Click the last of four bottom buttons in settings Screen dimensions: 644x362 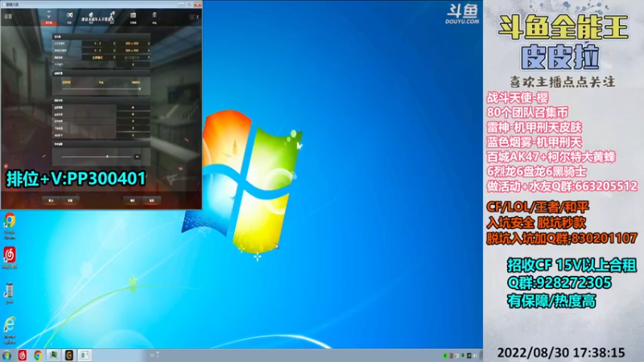151,200
